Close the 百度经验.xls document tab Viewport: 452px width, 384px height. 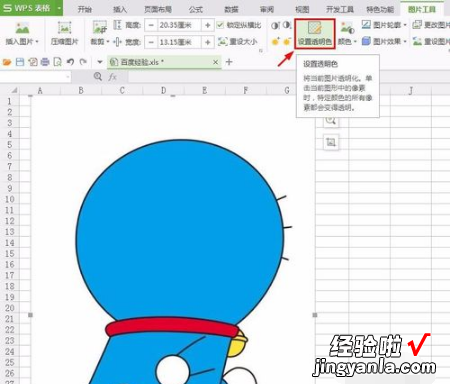215,62
